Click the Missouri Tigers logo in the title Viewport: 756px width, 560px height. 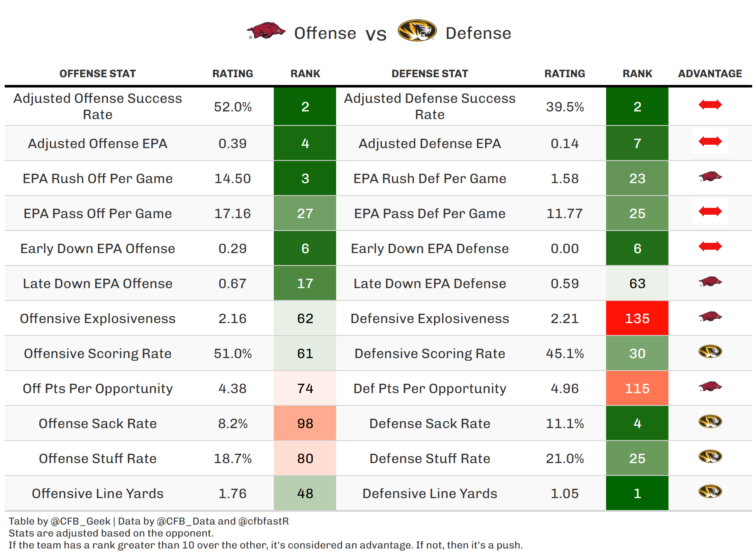417,31
